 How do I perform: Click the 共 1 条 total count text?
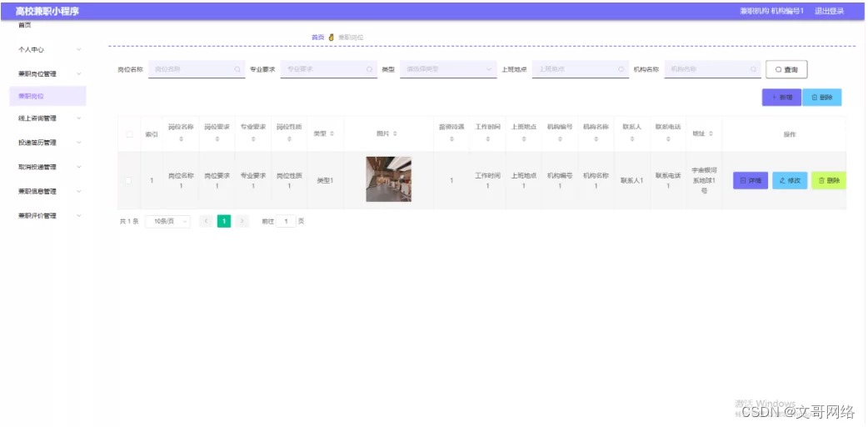click(129, 221)
